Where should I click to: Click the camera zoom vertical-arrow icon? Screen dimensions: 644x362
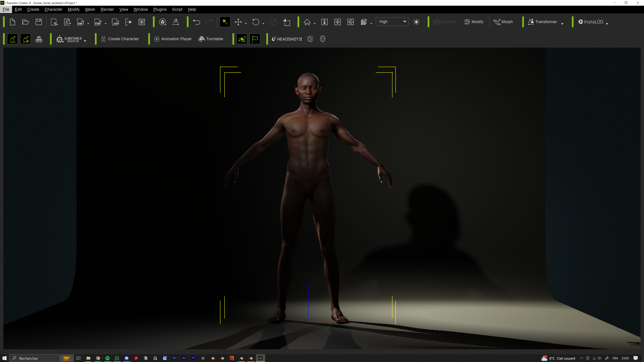coord(325,22)
